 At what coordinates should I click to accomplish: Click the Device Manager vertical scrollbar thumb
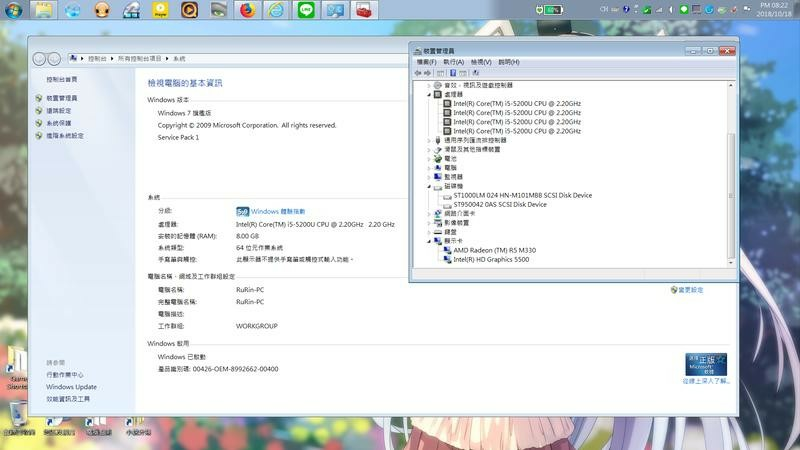731,195
